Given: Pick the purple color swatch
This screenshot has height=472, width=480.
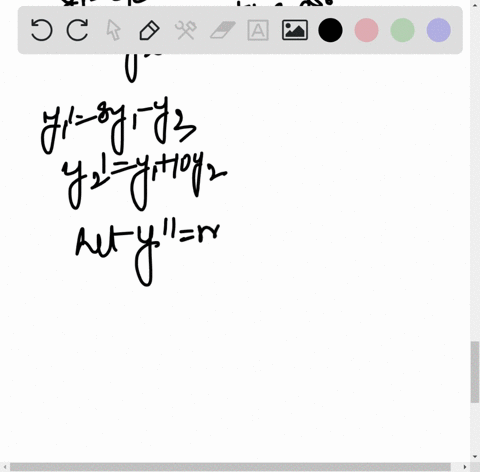Looking at the screenshot, I should point(439,30).
